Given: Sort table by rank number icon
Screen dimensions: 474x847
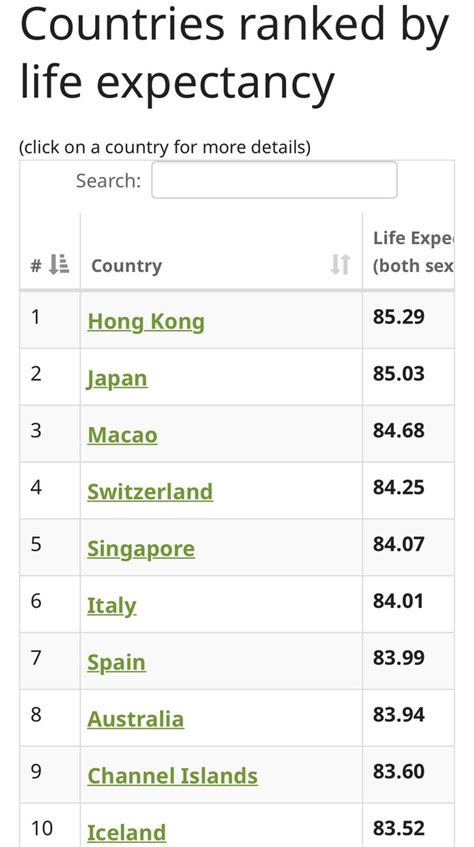Looking at the screenshot, I should (x=59, y=264).
